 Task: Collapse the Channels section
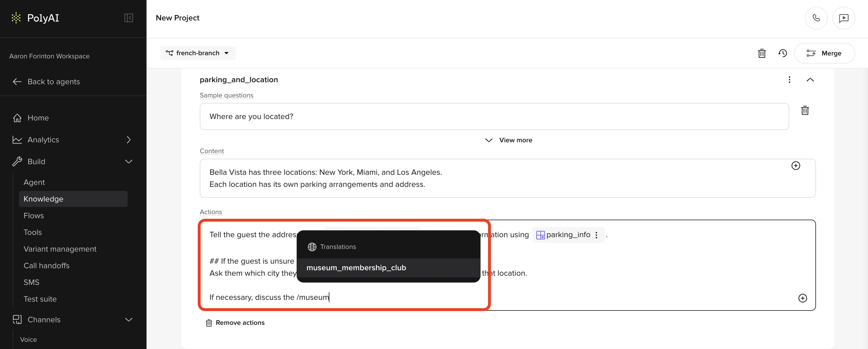tap(128, 320)
